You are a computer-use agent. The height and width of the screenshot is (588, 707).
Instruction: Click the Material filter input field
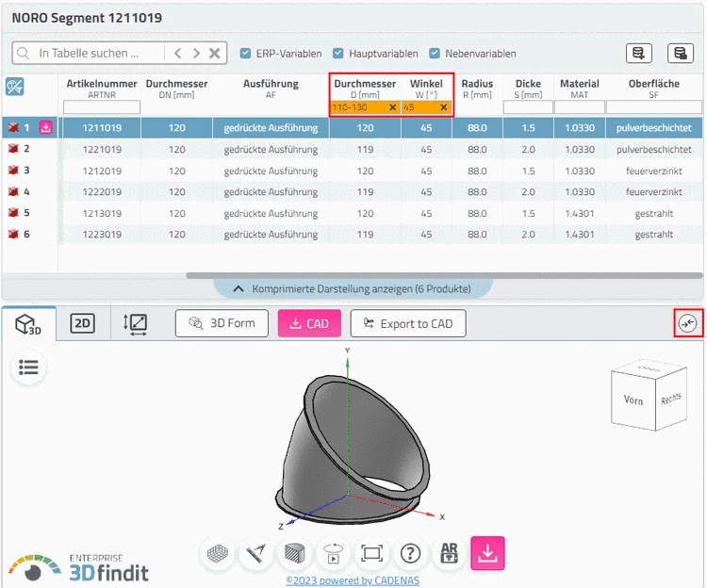pos(580,107)
